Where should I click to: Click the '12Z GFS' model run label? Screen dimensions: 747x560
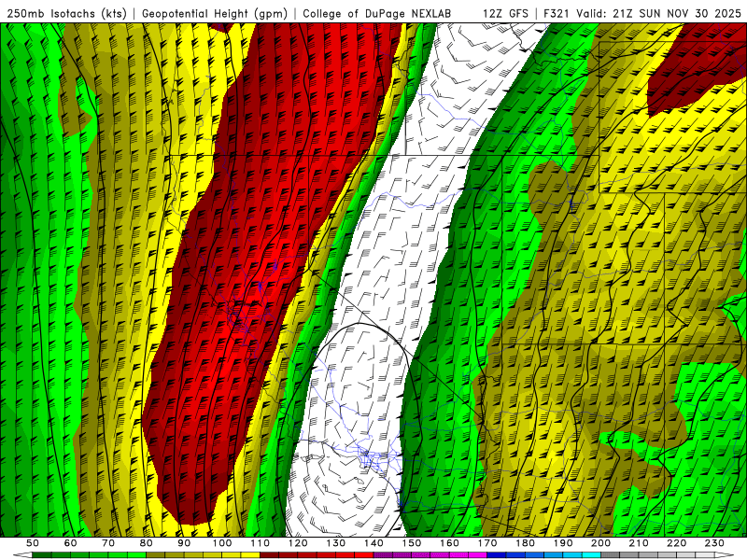coord(505,14)
